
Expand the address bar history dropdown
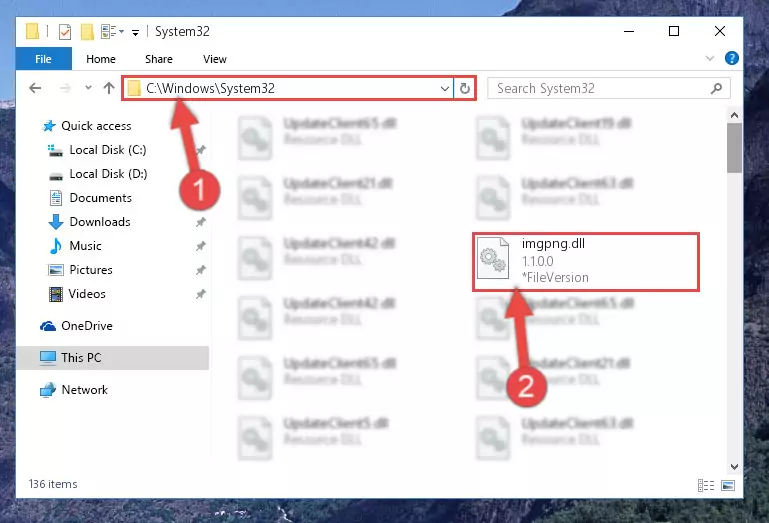click(444, 89)
